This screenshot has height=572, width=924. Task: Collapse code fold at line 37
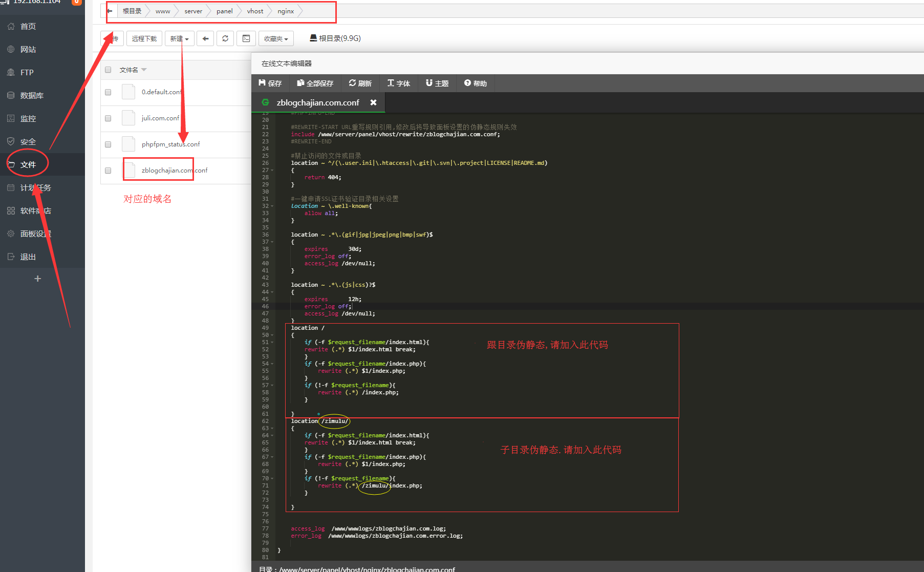(272, 242)
